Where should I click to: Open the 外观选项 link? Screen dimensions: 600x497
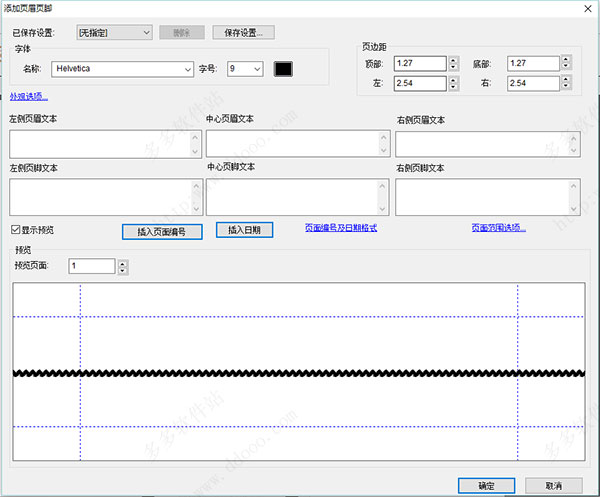pyautogui.click(x=29, y=96)
